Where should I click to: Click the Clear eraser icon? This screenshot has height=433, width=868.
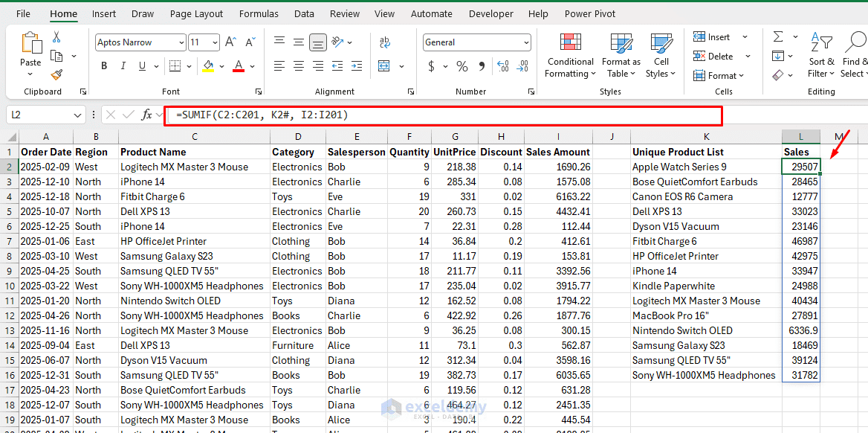click(778, 74)
